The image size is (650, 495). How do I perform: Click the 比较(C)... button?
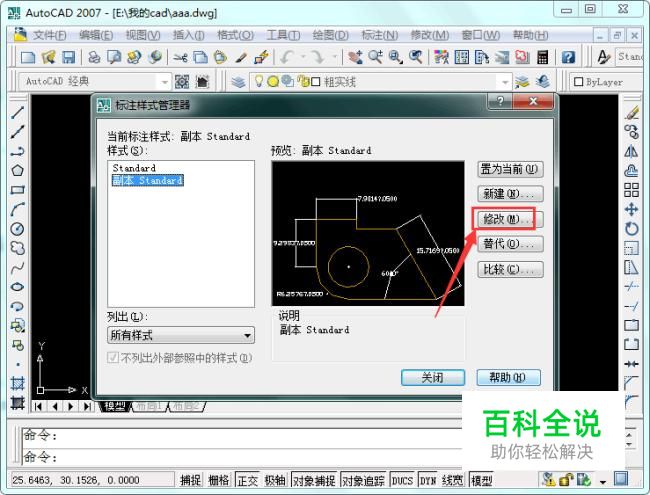coord(510,270)
